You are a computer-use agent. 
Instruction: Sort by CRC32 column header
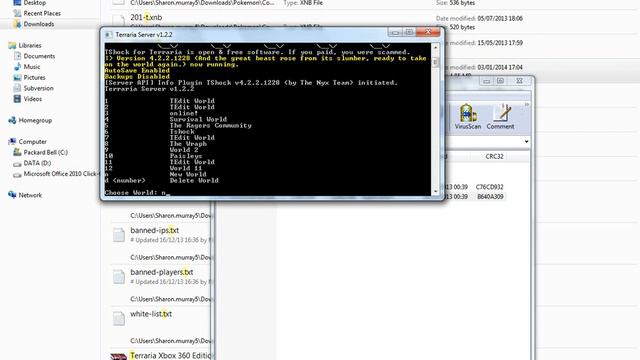pos(494,156)
